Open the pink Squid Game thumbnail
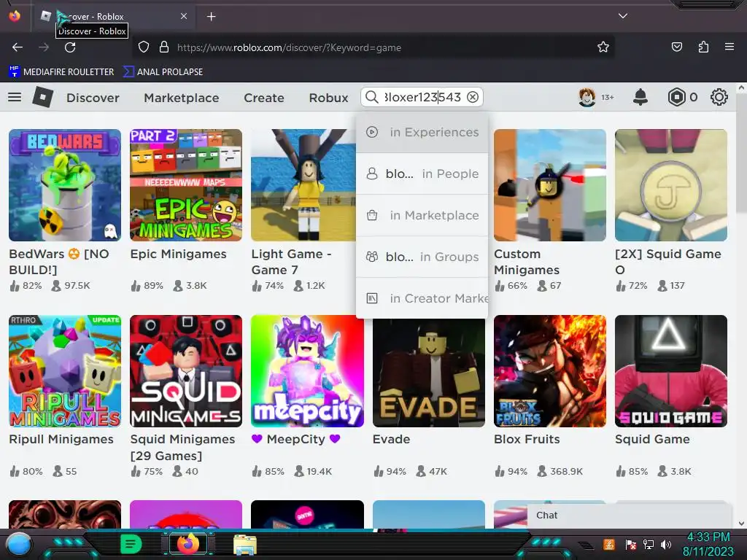747x560 pixels. point(671,371)
